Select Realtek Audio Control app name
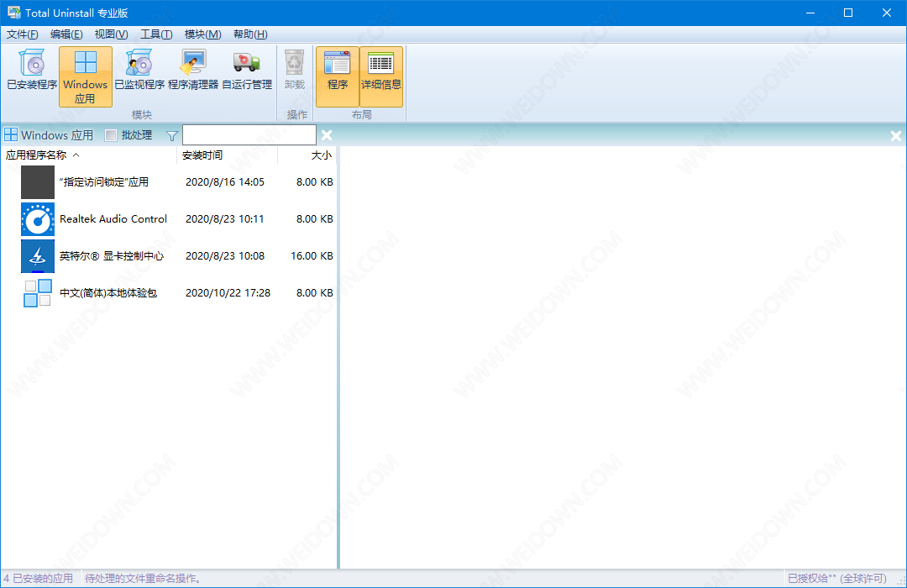 tap(113, 218)
